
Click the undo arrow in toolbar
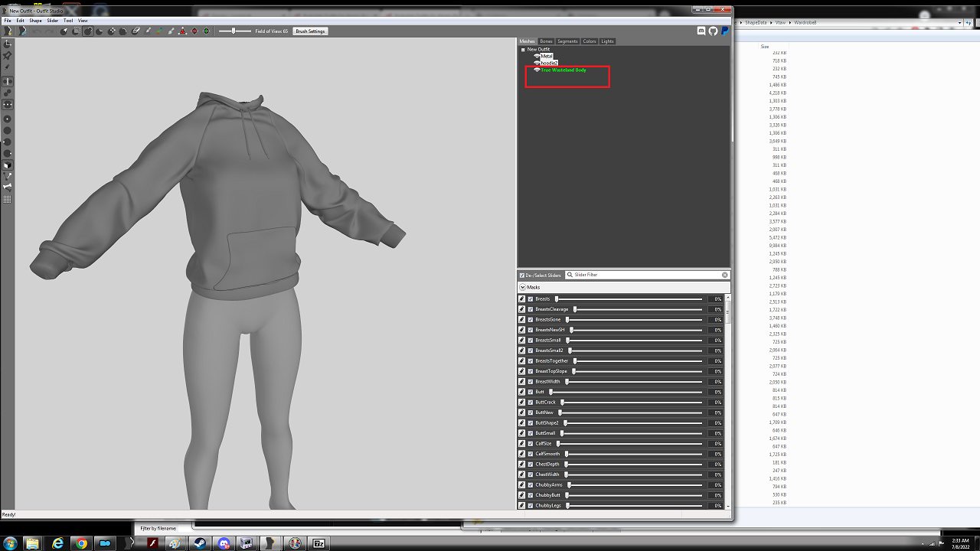pos(37,31)
